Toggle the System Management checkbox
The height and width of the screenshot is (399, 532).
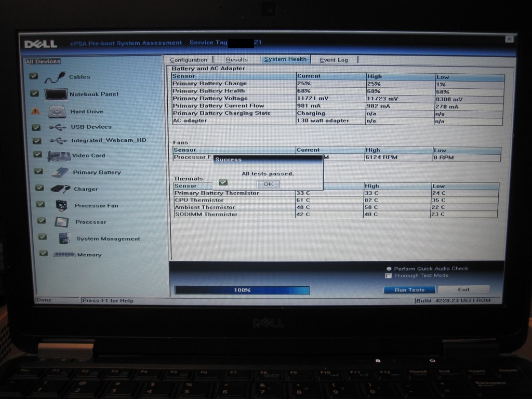pos(43,236)
